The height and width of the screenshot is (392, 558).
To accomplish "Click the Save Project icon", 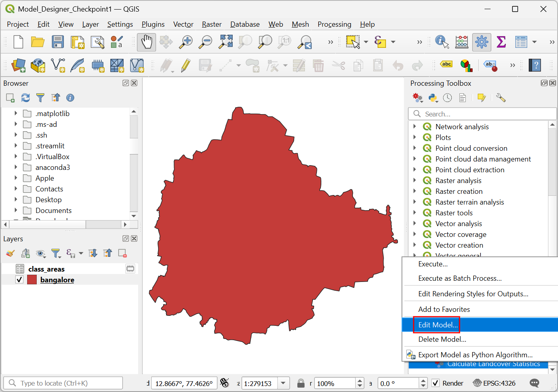I will [58, 42].
